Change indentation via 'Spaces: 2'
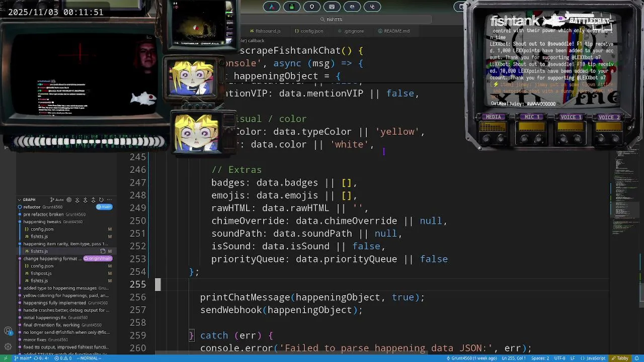Viewport: 644px width, 362px height. [540, 358]
